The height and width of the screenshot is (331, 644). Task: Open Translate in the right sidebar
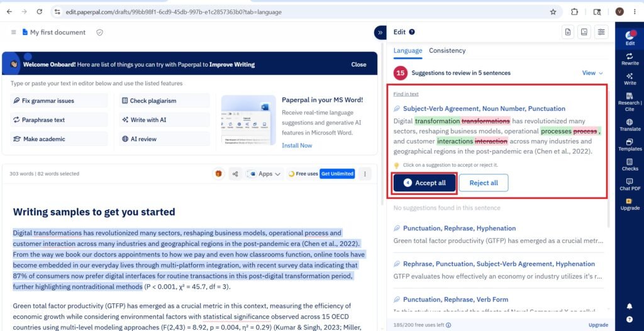[x=630, y=125]
